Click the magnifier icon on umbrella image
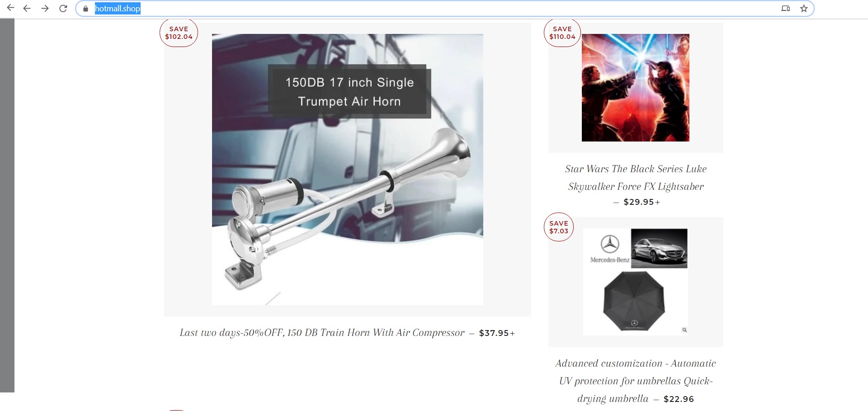This screenshot has height=411, width=868. click(x=684, y=330)
